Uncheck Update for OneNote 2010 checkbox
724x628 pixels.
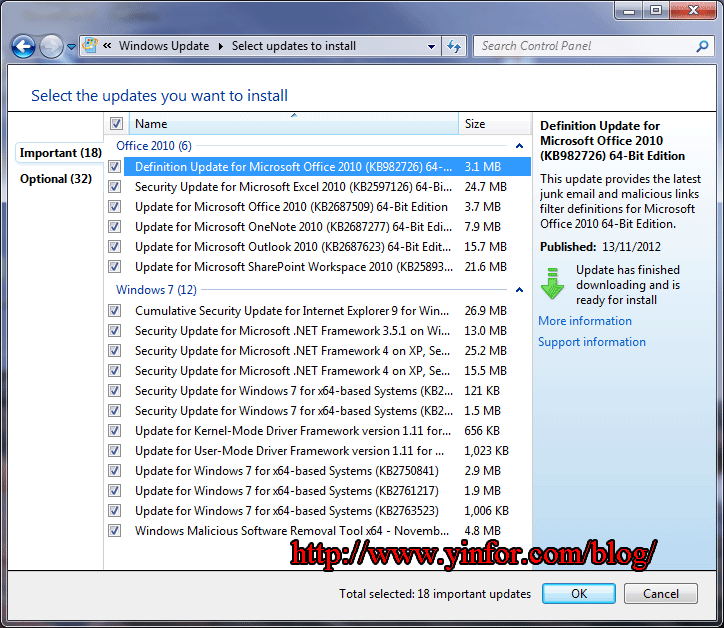[x=115, y=227]
